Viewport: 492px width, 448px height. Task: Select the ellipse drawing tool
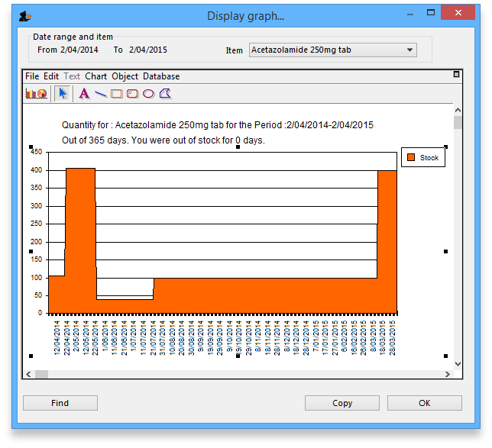[148, 93]
